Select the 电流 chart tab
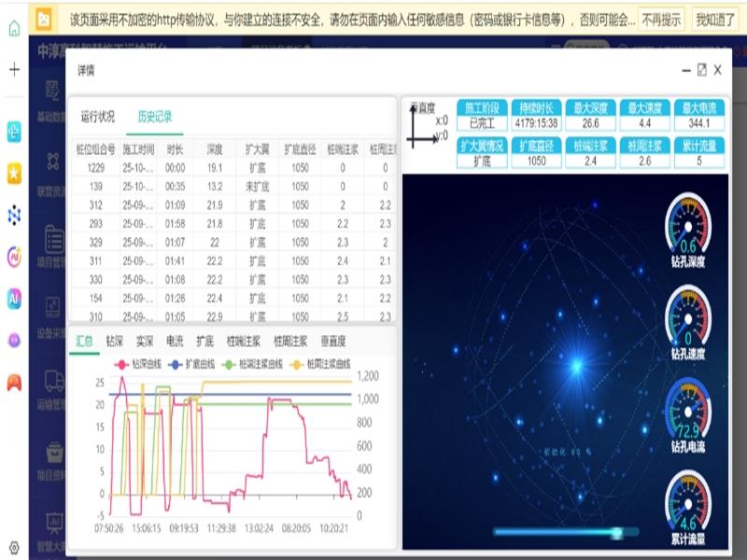This screenshot has height=560, width=747. pos(175,342)
